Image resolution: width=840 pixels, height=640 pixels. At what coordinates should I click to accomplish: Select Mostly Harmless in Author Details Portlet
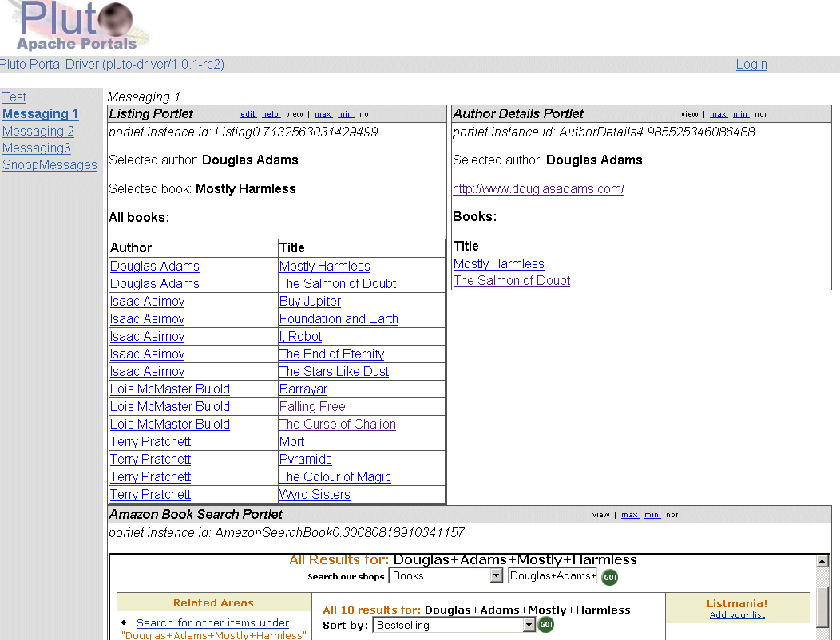point(499,263)
